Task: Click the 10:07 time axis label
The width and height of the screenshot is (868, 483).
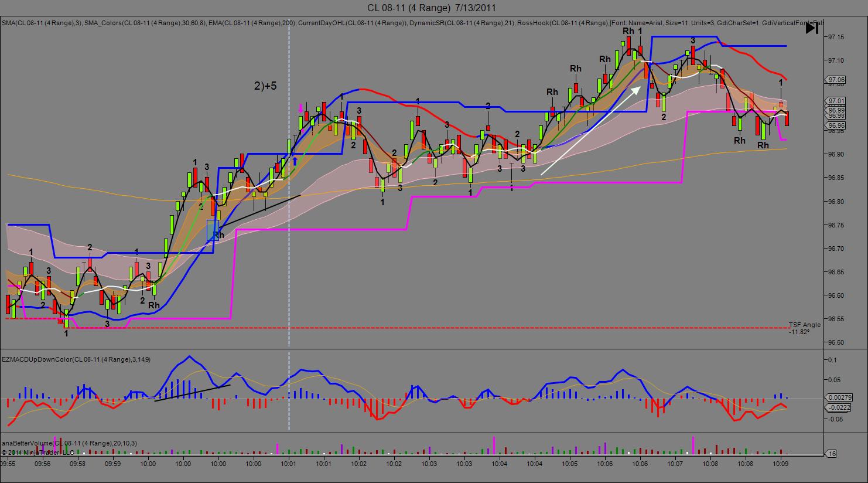Action: pyautogui.click(x=675, y=463)
